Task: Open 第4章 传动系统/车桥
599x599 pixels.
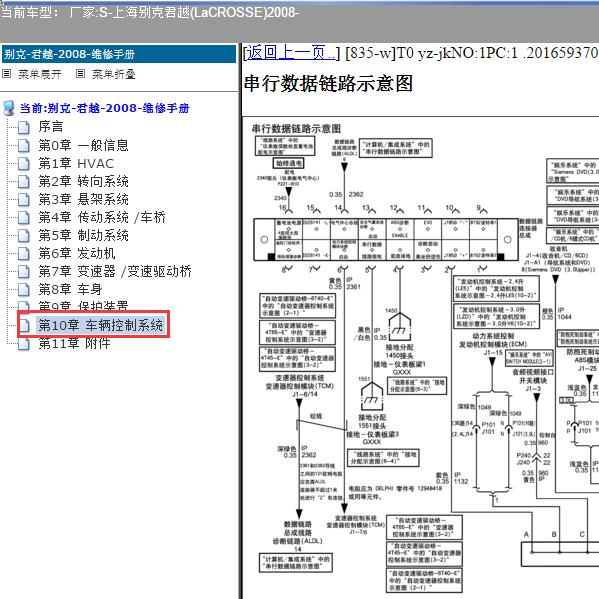Action: pyautogui.click(x=102, y=217)
